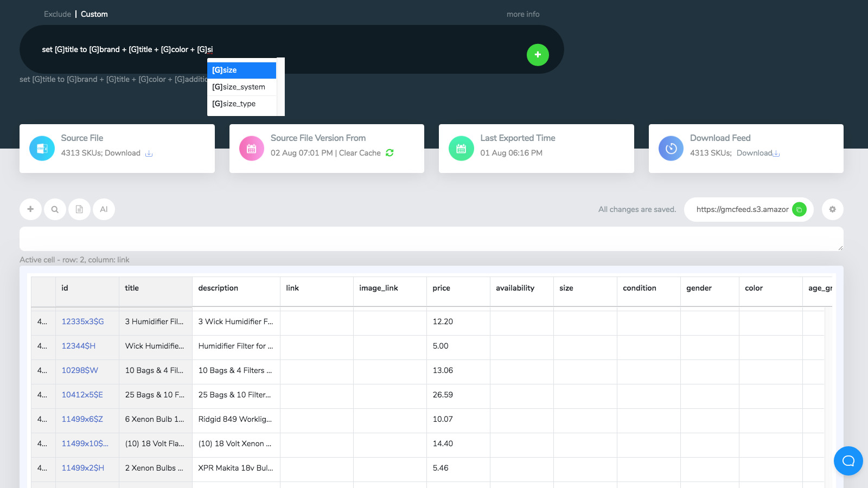The height and width of the screenshot is (488, 868).
Task: Click the Source File CSV icon
Action: coord(42,149)
